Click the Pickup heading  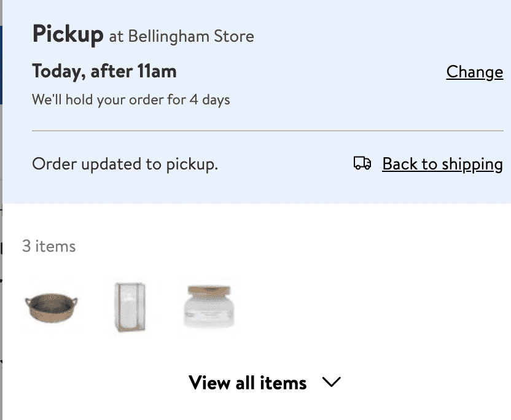[68, 34]
